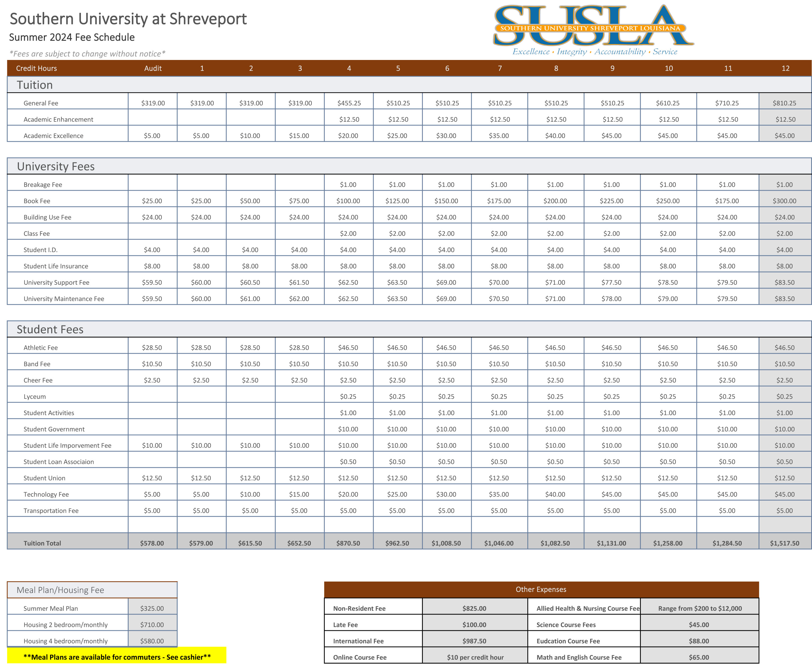Click the 'Student Fees' section heading
This screenshot has width=812, height=664.
(x=50, y=329)
